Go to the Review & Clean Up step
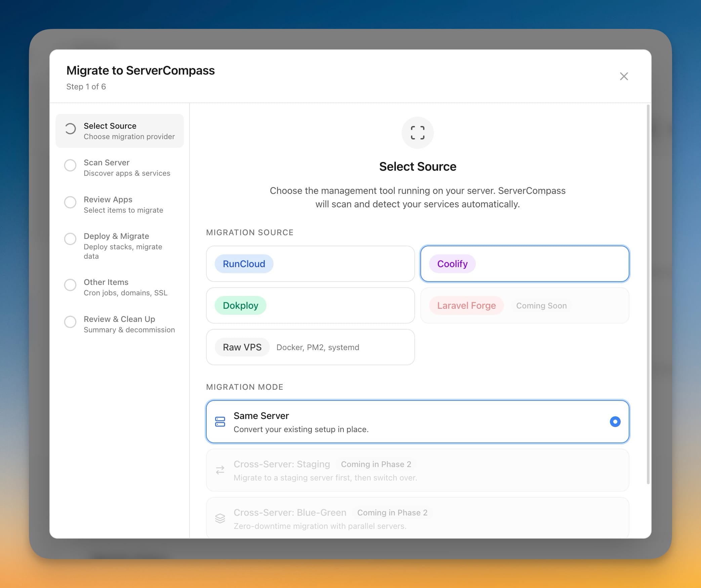 click(120, 324)
